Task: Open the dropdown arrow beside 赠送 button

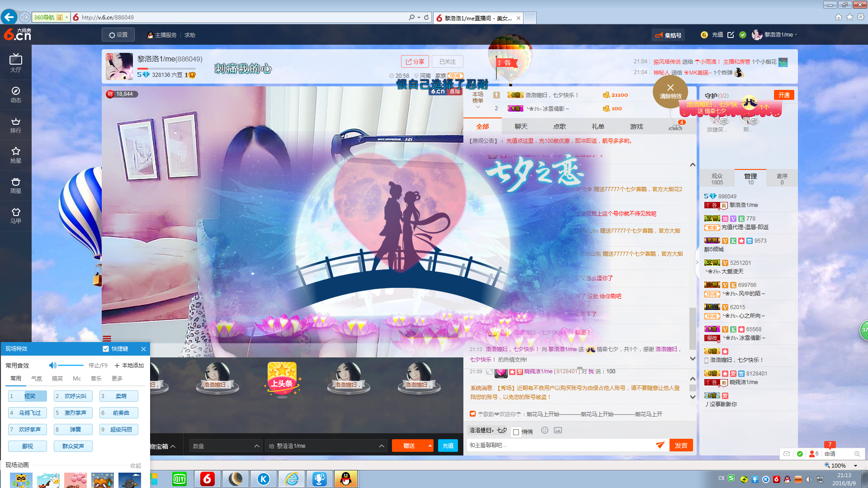Action: (x=430, y=446)
